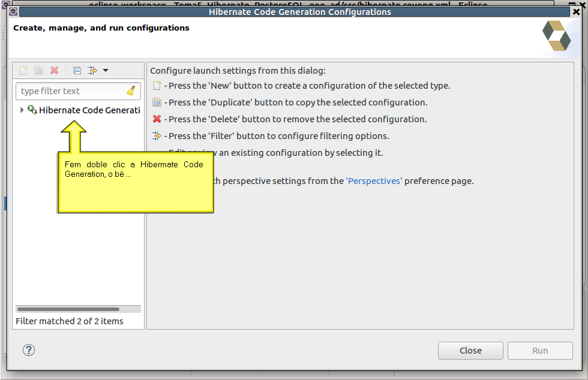Expand the Hibernate Code Generation tree node
This screenshot has height=380, width=588.
[22, 110]
